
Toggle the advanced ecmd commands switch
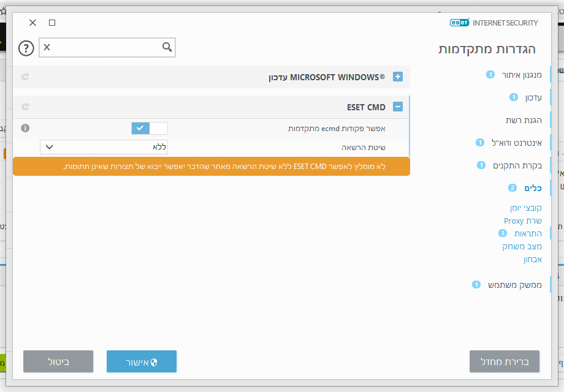pos(149,128)
